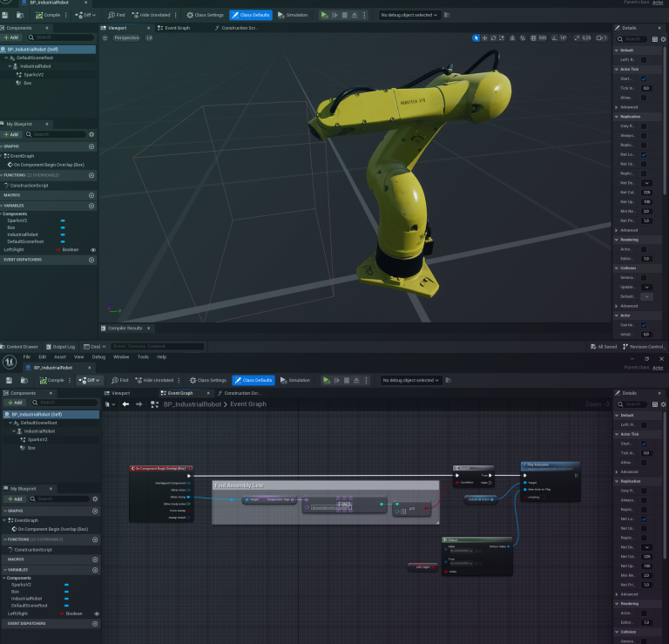Add a new variable in upper window Variables section
This screenshot has height=644, width=669.
click(x=91, y=206)
